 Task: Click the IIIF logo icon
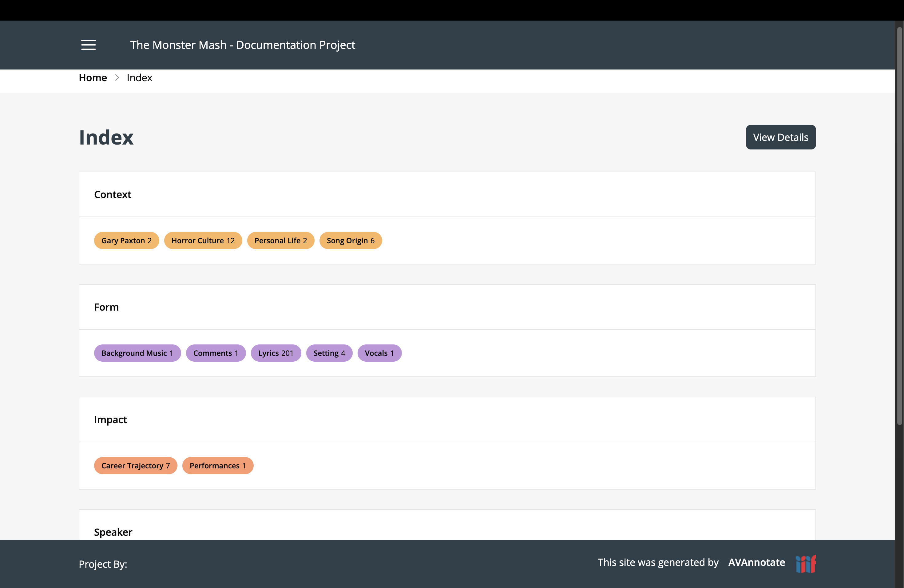coord(806,564)
